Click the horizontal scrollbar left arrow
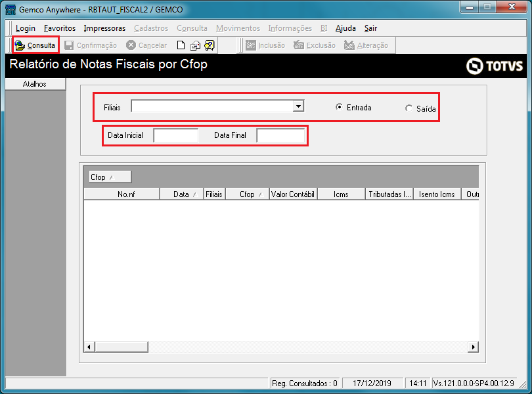The height and width of the screenshot is (394, 532). click(x=89, y=347)
